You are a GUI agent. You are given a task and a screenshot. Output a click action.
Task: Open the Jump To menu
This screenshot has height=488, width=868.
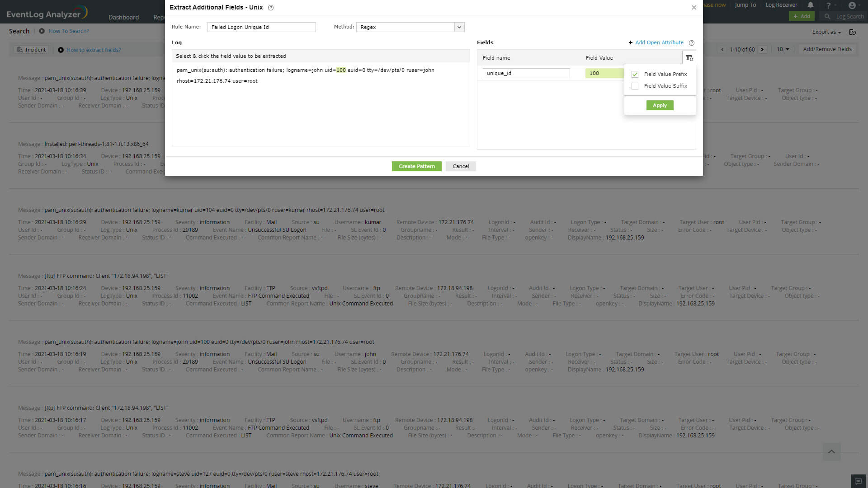pos(745,5)
